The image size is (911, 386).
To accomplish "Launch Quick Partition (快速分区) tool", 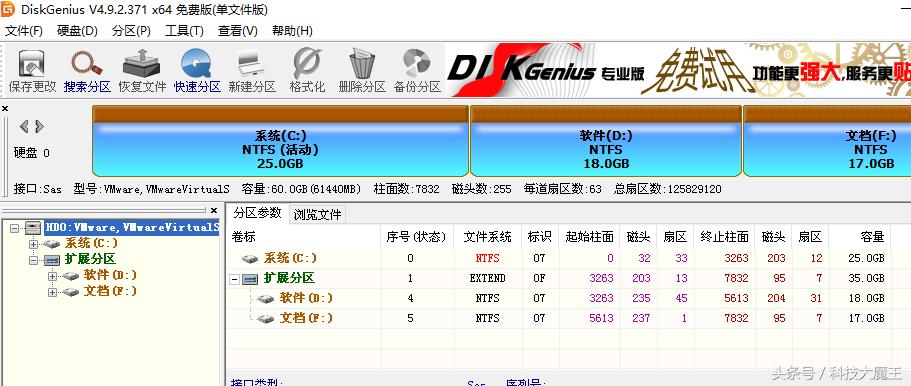I will tap(197, 71).
